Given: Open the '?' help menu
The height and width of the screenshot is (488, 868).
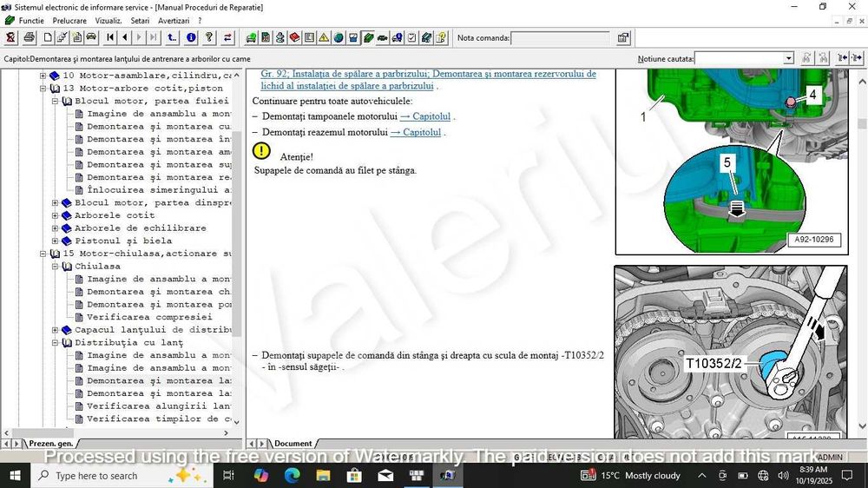Looking at the screenshot, I should [200, 21].
